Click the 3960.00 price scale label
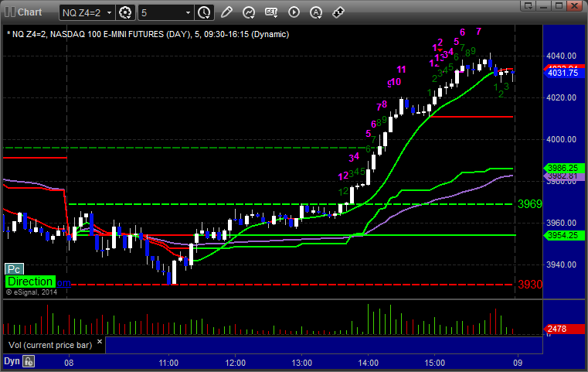The width and height of the screenshot is (588, 372). [562, 223]
